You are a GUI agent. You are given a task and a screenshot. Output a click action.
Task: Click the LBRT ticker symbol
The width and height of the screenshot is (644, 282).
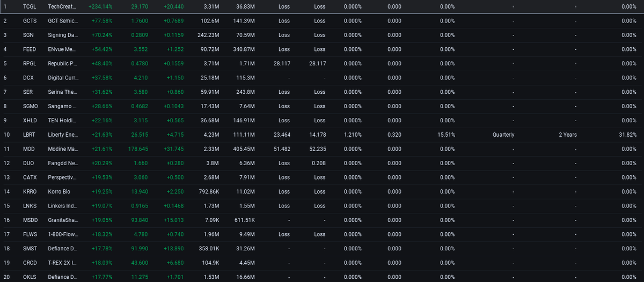pyautogui.click(x=30, y=135)
